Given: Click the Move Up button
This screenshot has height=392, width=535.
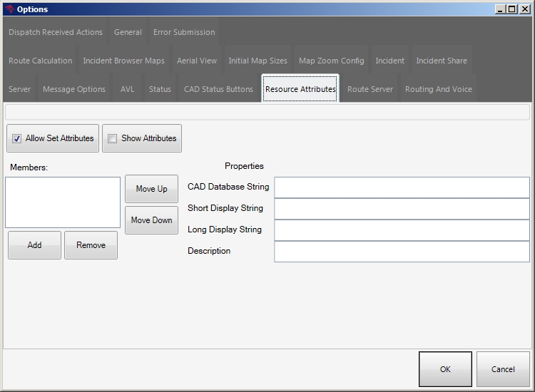Looking at the screenshot, I should (x=151, y=189).
